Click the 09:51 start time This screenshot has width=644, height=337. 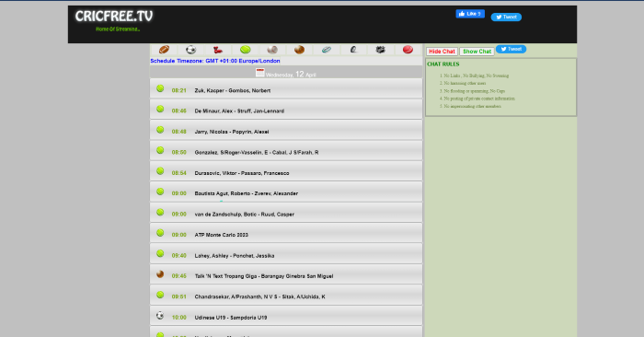click(179, 296)
